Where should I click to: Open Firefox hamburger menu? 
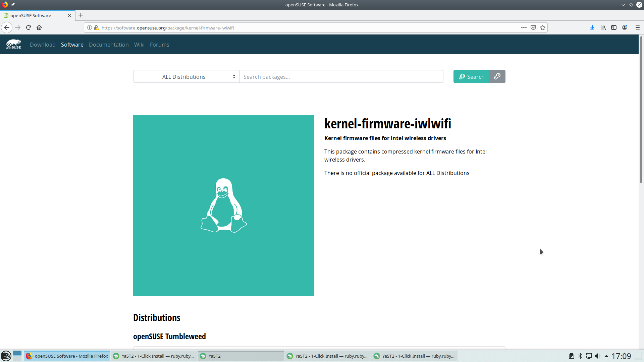638,27
